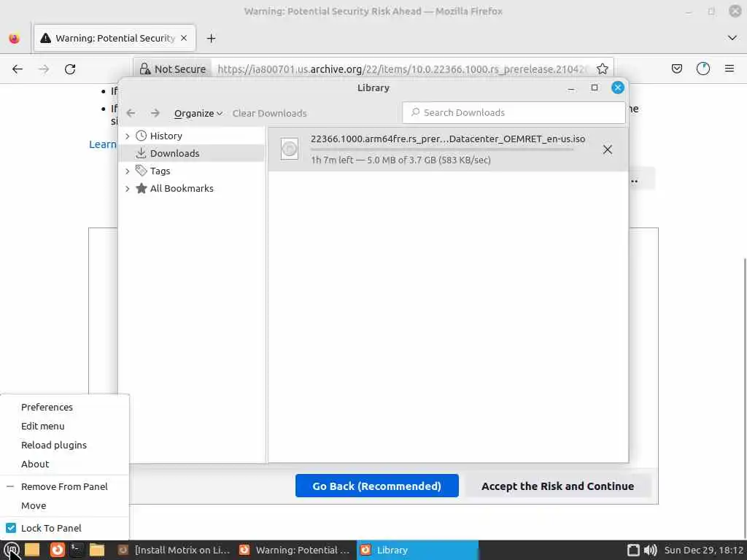Launch Firefox from the taskbar quick launcher
Screen dimensions: 747x560
click(58, 550)
